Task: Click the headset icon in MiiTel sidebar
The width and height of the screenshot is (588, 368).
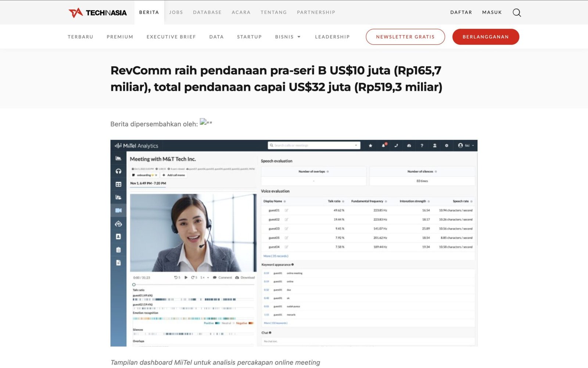Action: coord(118,171)
